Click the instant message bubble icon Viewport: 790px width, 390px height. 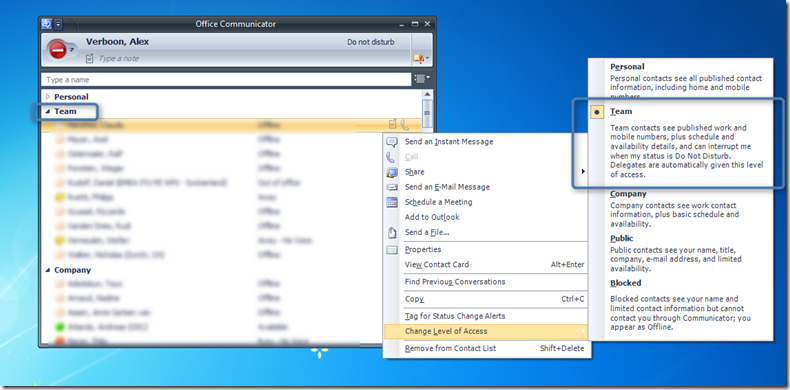tap(392, 142)
